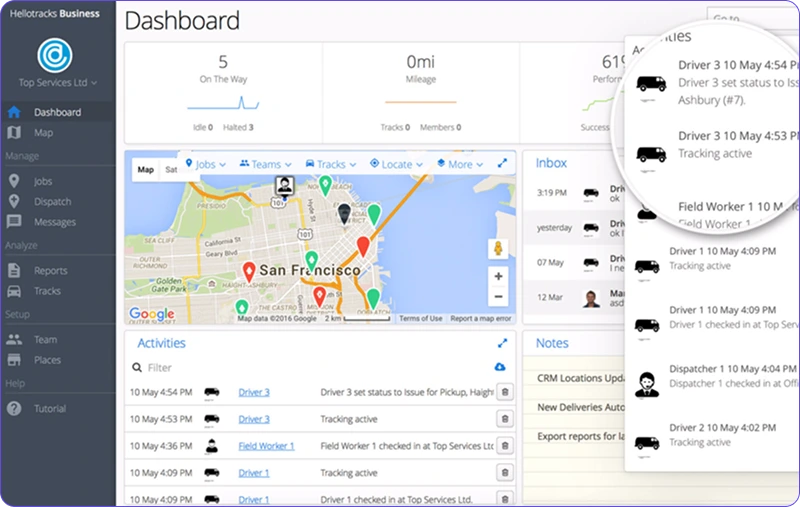The width and height of the screenshot is (800, 507).
Task: Click the Notes panel heading
Action: (x=552, y=343)
